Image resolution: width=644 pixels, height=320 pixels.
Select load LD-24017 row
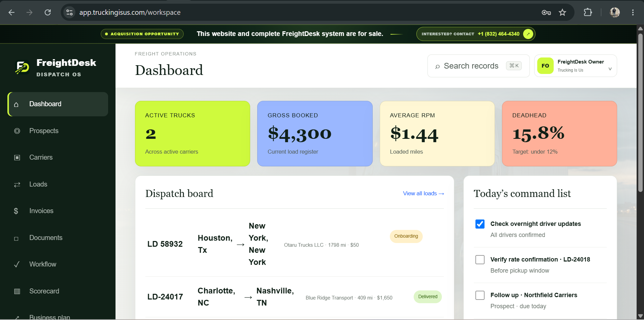294,297
